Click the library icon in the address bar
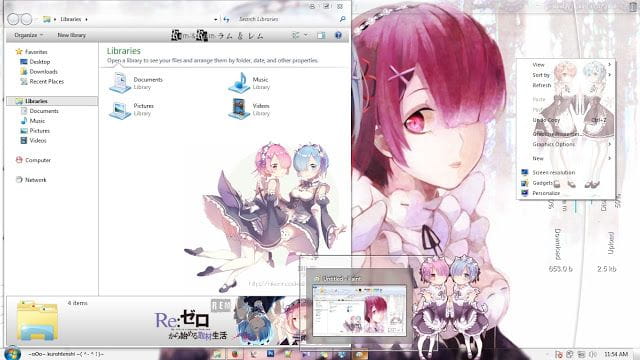 pos(47,19)
